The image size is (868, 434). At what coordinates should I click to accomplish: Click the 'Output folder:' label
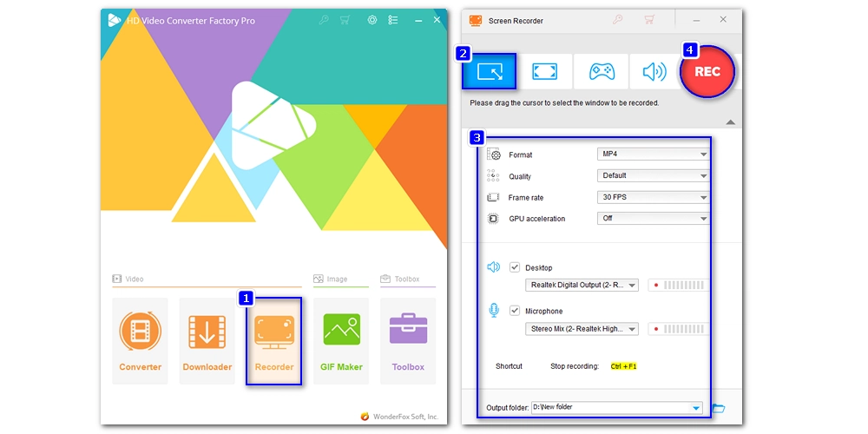(507, 408)
